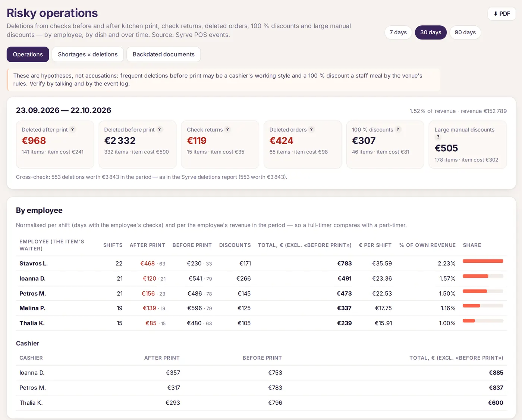
Task: Click the € PER SHIFT column header
Action: (x=375, y=245)
